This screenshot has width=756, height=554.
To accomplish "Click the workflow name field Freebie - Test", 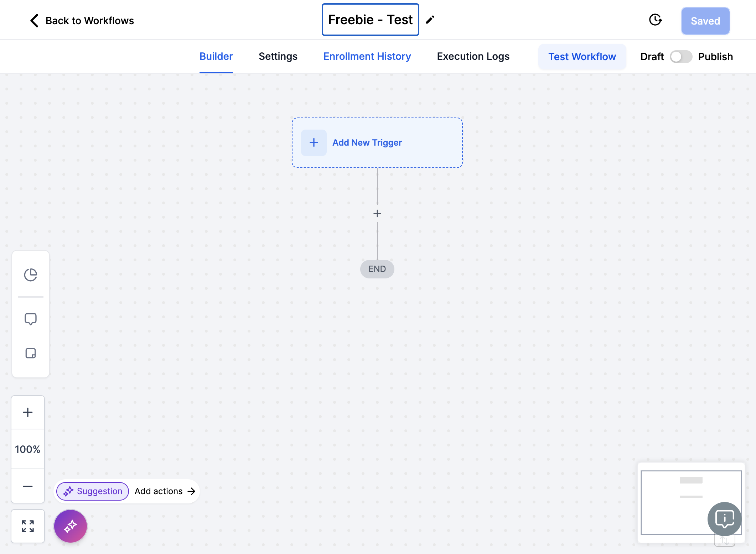I will (x=371, y=20).
